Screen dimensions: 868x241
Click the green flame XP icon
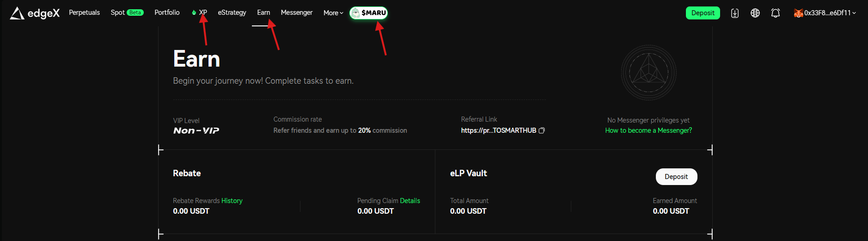tap(194, 12)
